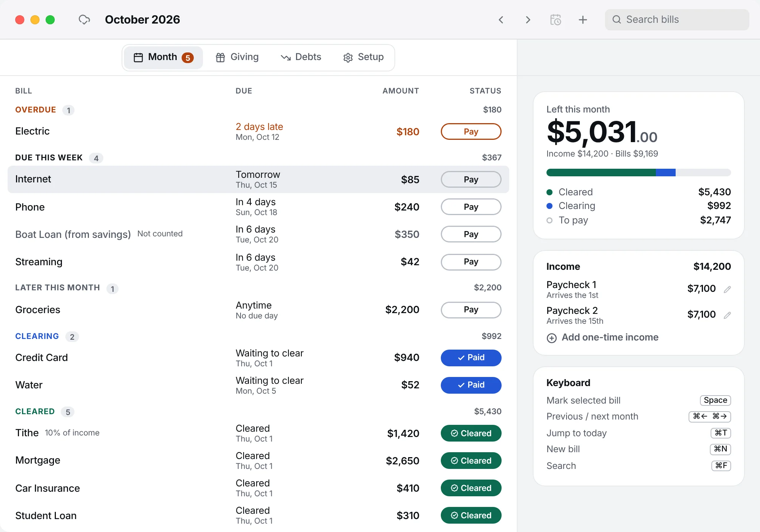This screenshot has height=532, width=760.
Task: Go to previous month arrow
Action: [x=501, y=20]
